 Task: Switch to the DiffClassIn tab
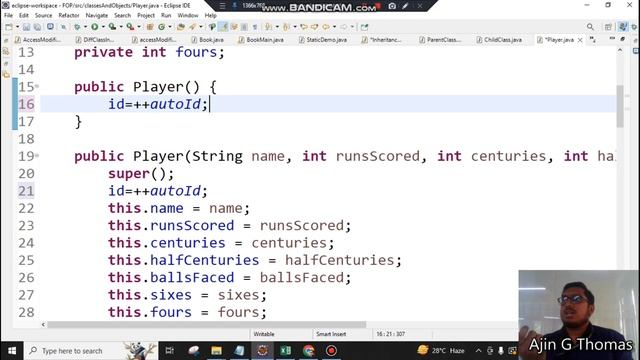pyautogui.click(x=95, y=40)
